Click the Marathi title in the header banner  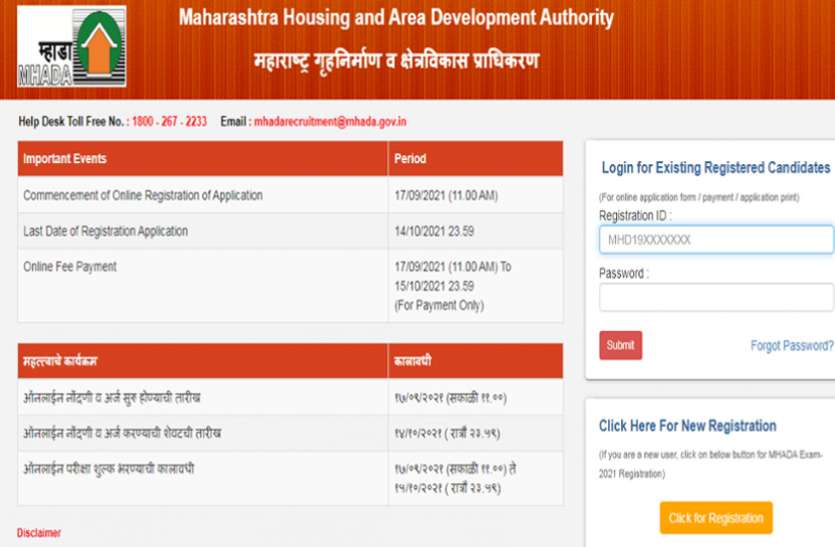(395, 61)
